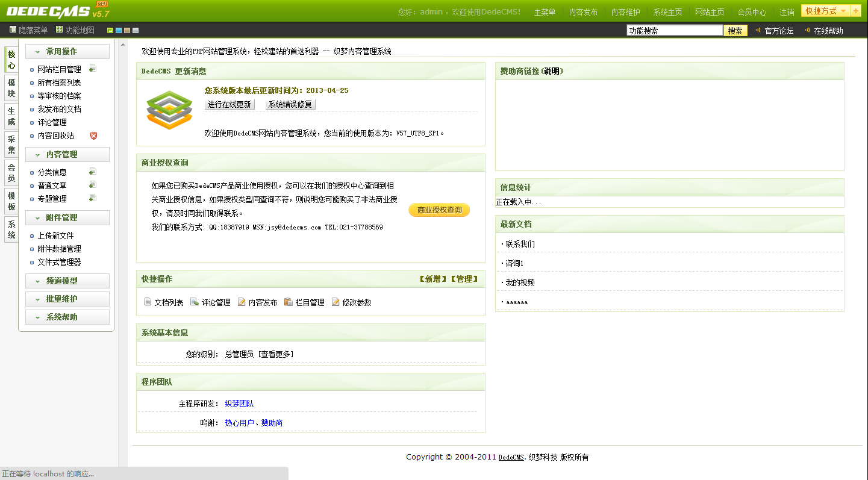
Task: Expand the 批量维护 section
Action: tap(67, 299)
